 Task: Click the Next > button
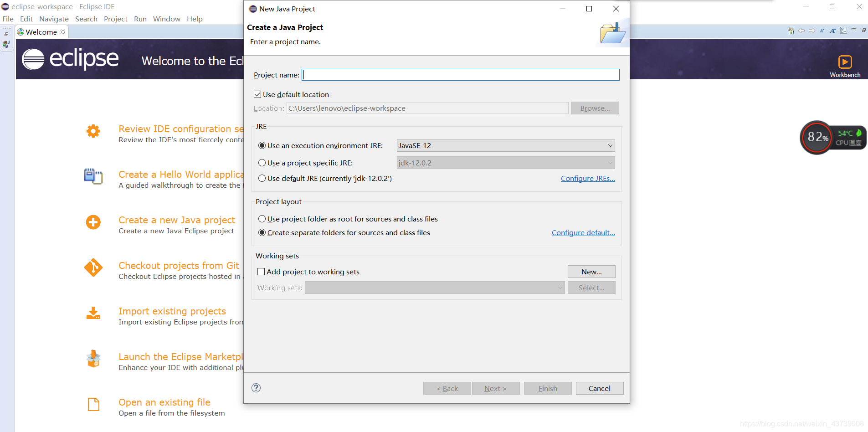[496, 388]
